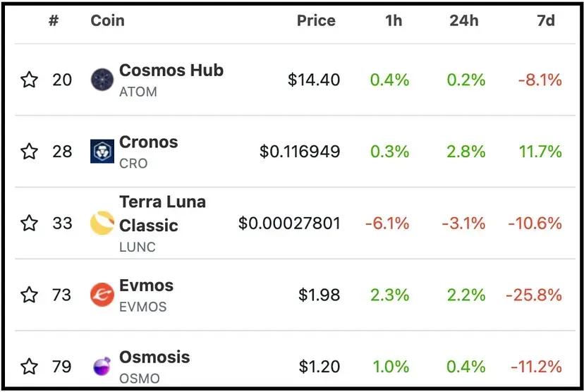Open the Osmosis coin name link
Screen dimensions: 584x392
click(x=154, y=357)
